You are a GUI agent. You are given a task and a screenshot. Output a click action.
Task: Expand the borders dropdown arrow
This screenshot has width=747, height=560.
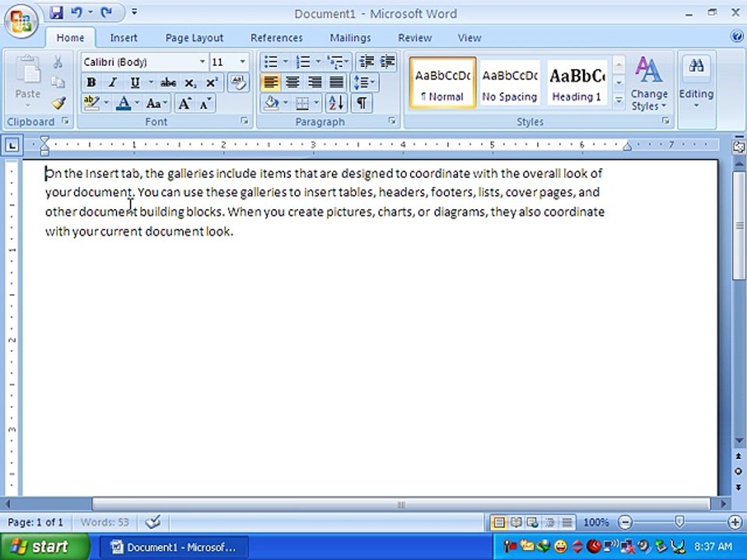tap(317, 103)
